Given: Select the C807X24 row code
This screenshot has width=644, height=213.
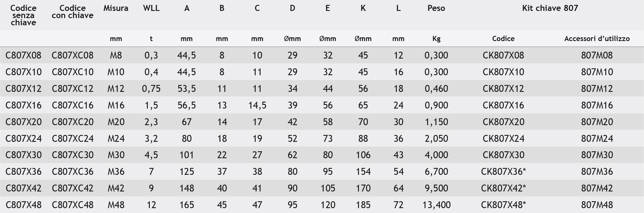Looking at the screenshot, I should (x=24, y=138).
